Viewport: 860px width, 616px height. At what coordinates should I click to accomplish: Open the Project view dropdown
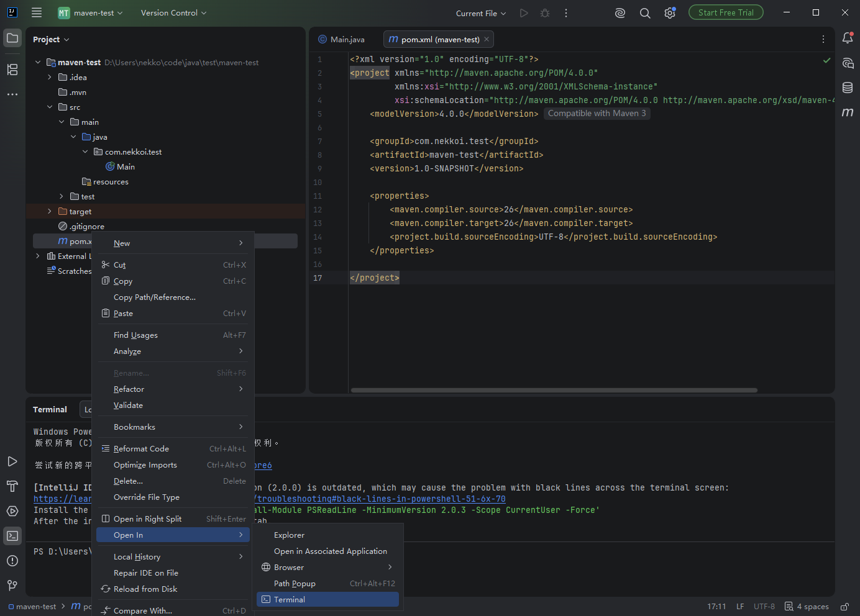(x=51, y=39)
